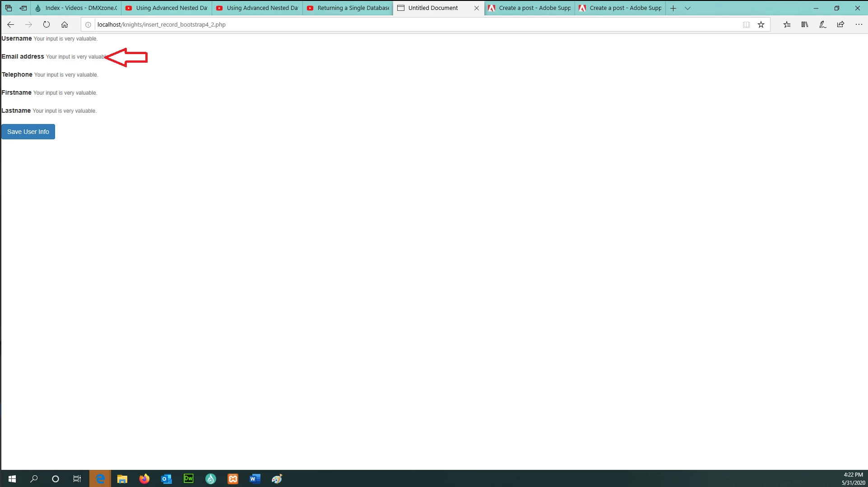Open the reading list books icon
This screenshot has height=487, width=868.
pos(805,25)
